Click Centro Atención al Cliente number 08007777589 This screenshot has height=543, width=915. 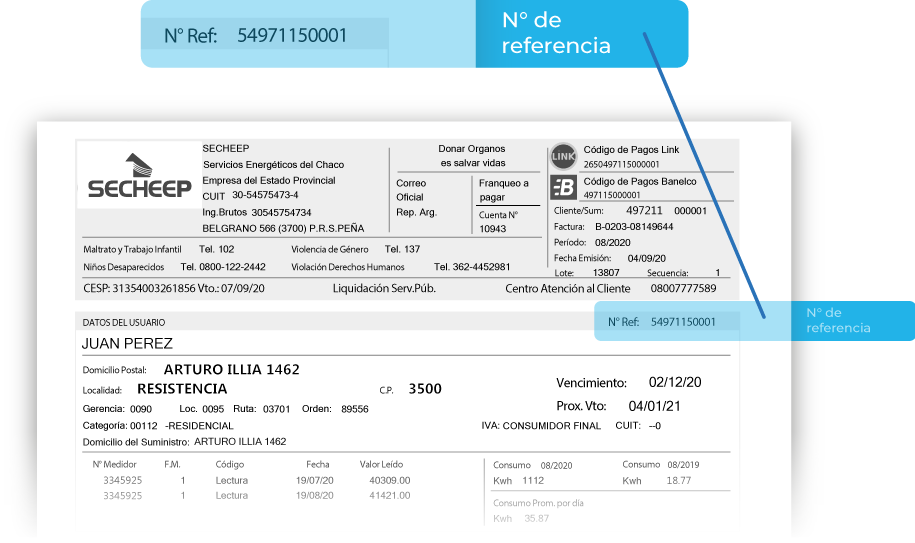(x=683, y=288)
